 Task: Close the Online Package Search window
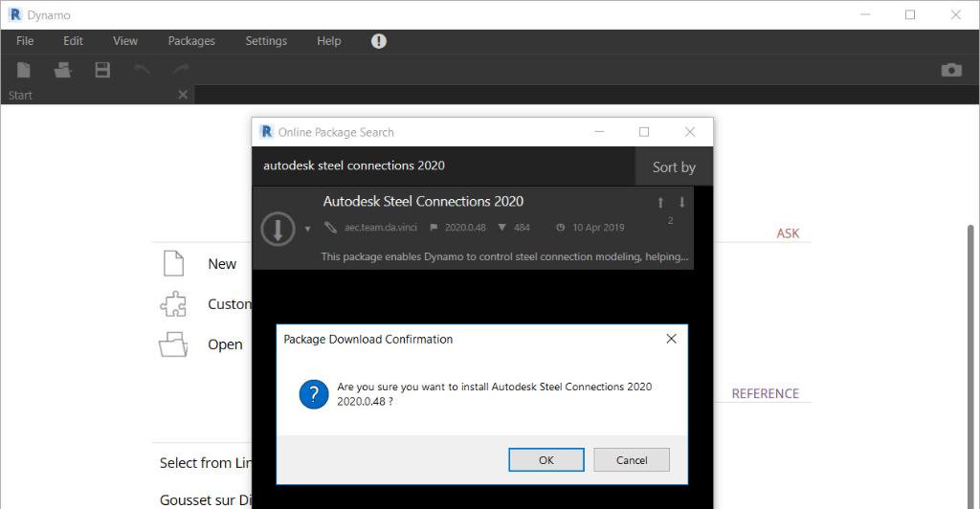(689, 132)
